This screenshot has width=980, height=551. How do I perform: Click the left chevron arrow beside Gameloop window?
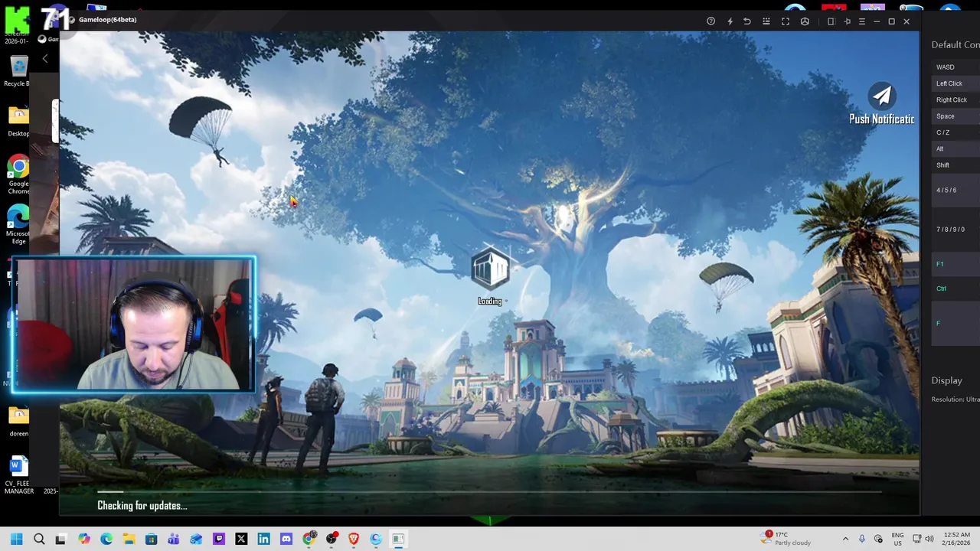pyautogui.click(x=44, y=59)
